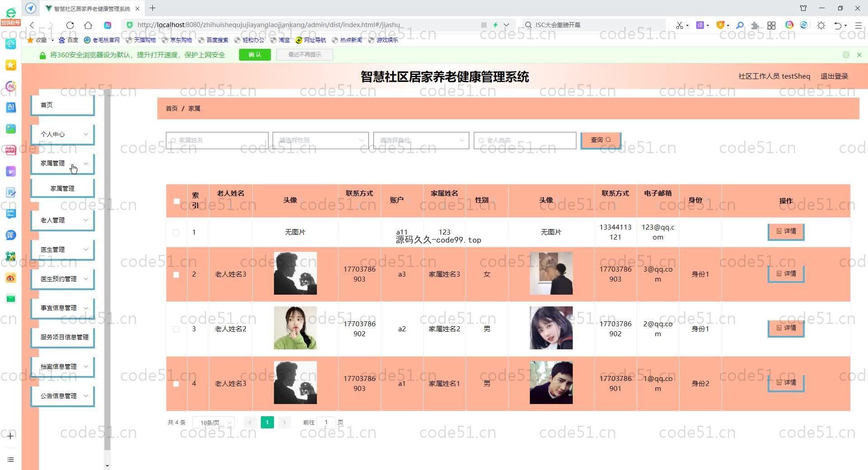
Task: Check the row 3 checkbox for a2
Action: pos(176,329)
